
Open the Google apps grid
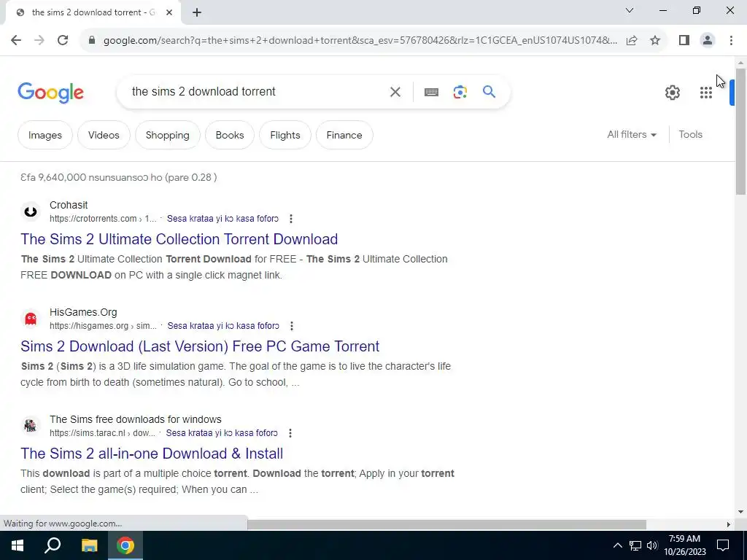(x=705, y=93)
